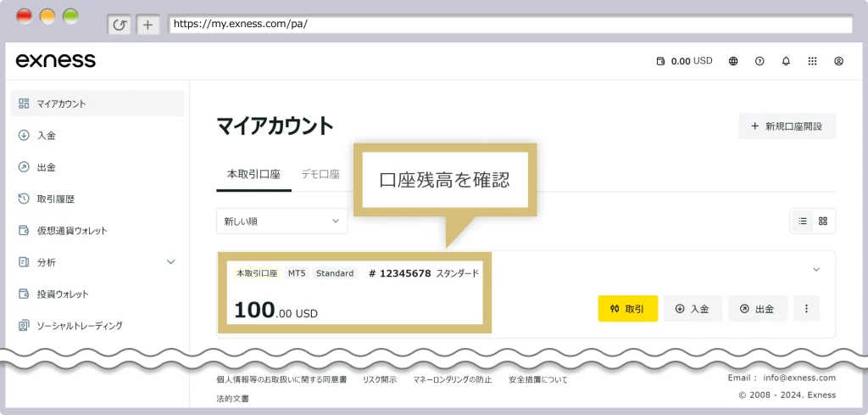Switch to grid view
The width and height of the screenshot is (868, 415).
pyautogui.click(x=823, y=221)
